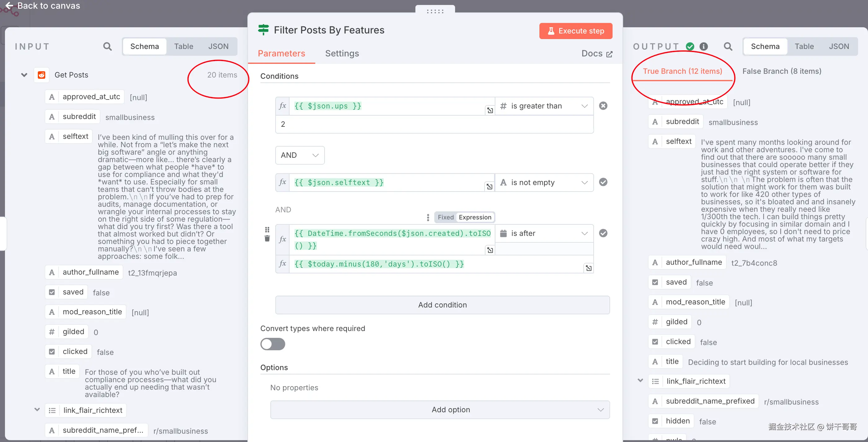Viewport: 868px width, 442px height.
Task: Click the output panel search icon
Action: (x=728, y=46)
